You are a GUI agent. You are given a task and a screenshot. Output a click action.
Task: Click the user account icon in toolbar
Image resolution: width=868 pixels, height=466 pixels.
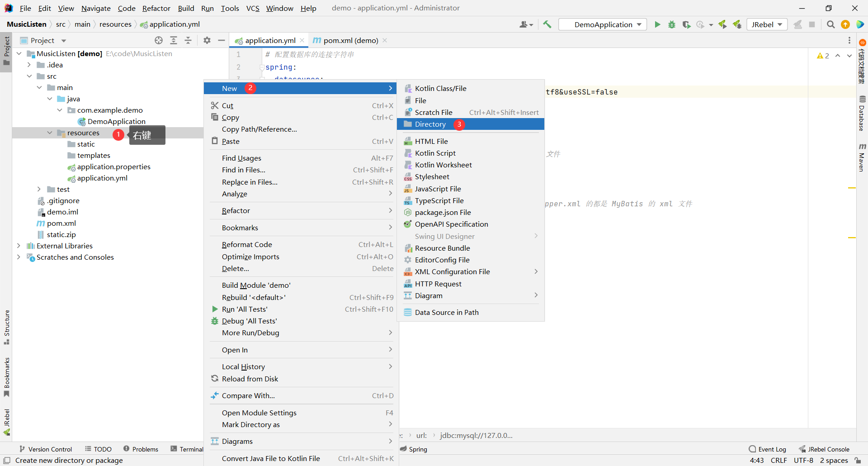(526, 24)
